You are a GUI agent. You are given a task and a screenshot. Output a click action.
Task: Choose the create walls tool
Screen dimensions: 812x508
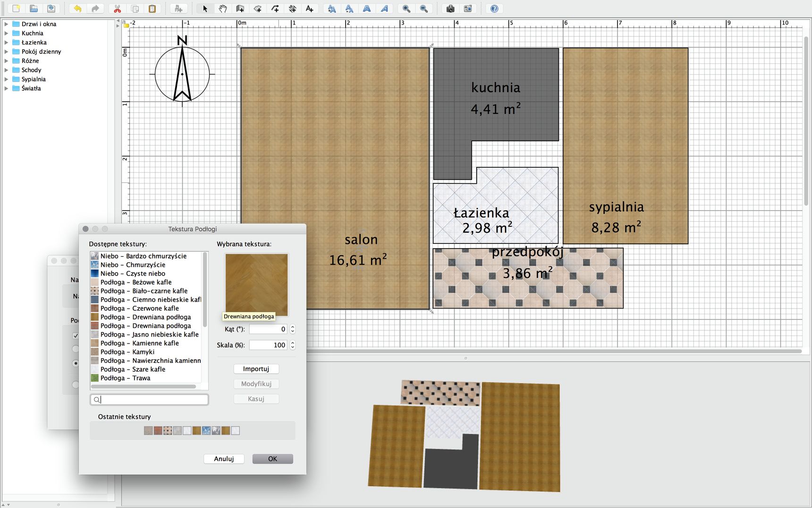pos(240,9)
